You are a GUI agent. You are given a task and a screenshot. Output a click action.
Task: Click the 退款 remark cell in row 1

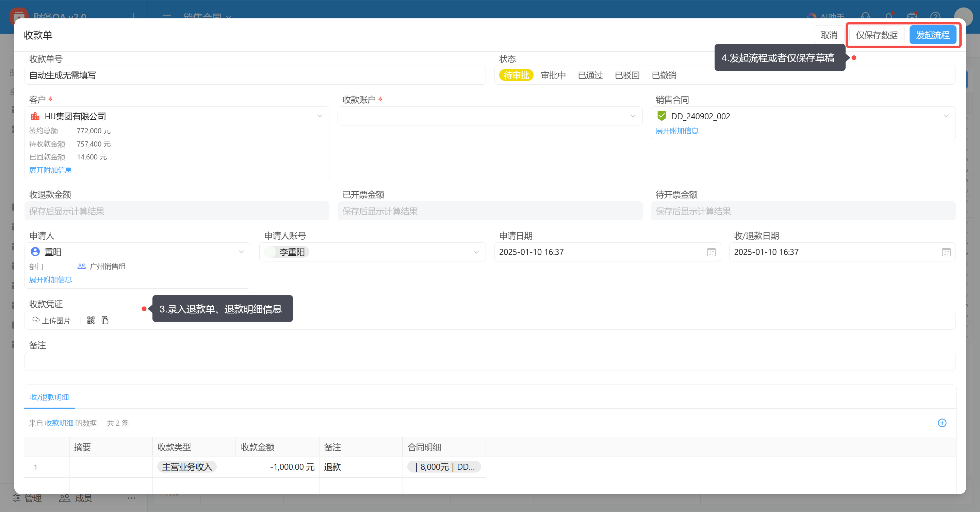[x=361, y=467]
